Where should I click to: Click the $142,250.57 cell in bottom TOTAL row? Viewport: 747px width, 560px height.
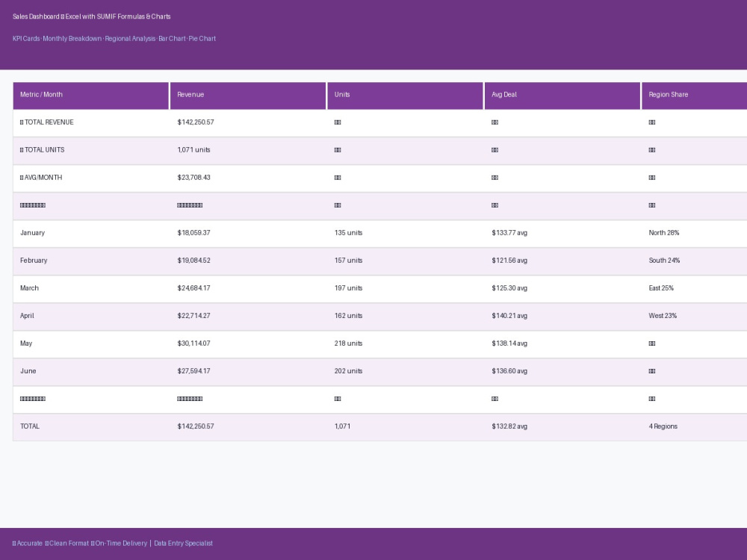(x=248, y=426)
